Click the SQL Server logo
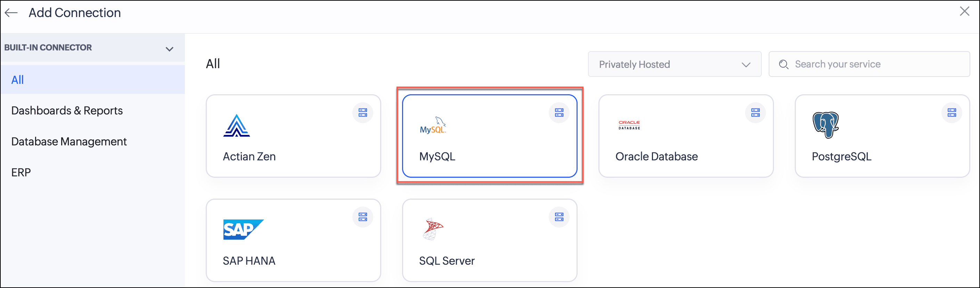 tap(433, 229)
